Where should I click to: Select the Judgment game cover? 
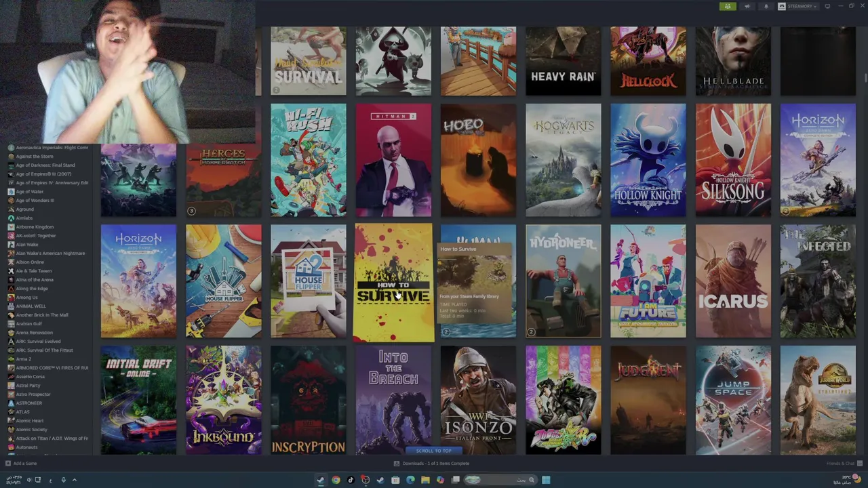point(648,400)
